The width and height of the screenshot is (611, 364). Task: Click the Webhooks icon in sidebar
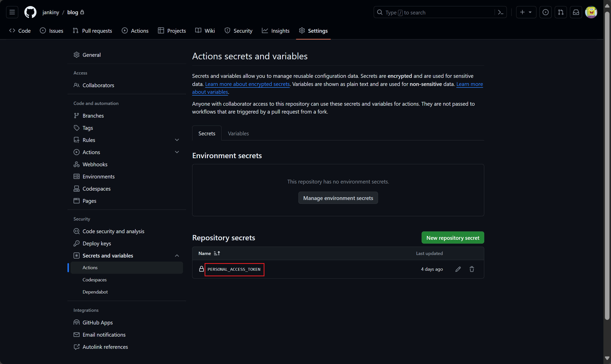click(77, 164)
